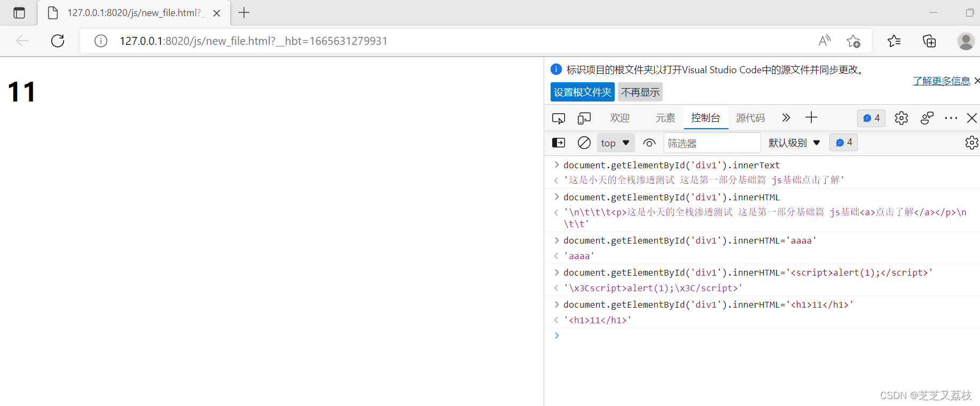The width and height of the screenshot is (980, 406).
Task: Open console settings gear
Action: click(971, 143)
